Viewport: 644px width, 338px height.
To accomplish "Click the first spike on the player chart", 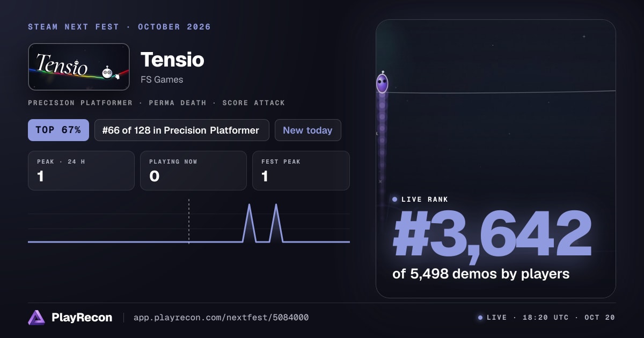I will pyautogui.click(x=249, y=223).
